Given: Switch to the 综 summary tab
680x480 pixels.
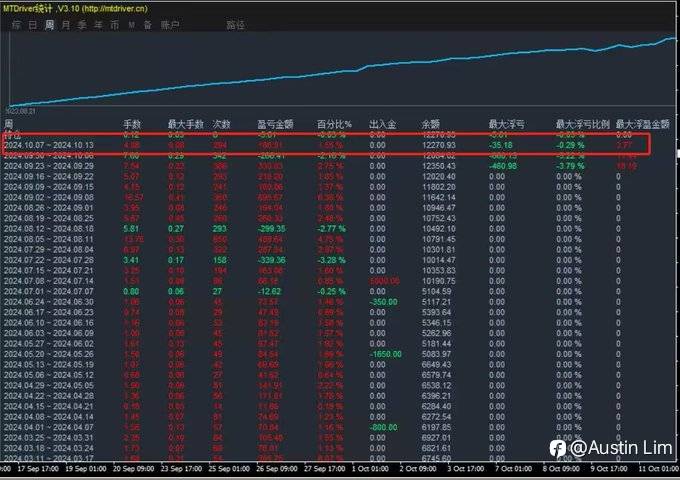Looking at the screenshot, I should tap(16, 25).
